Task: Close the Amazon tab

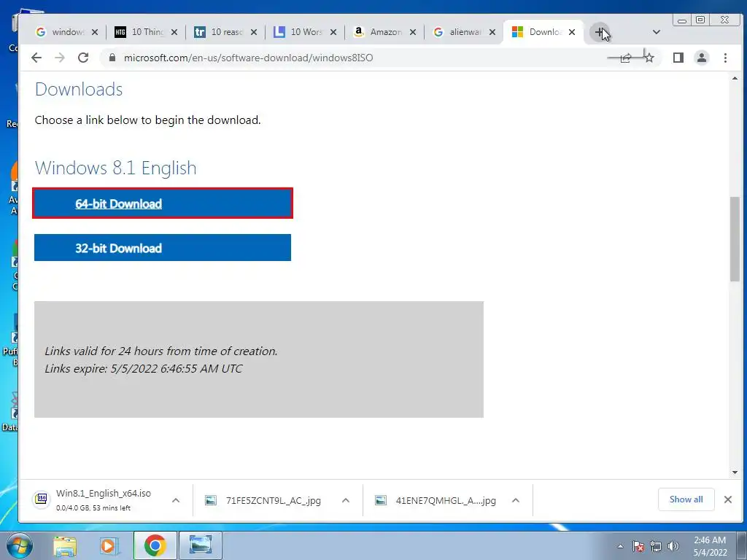Action: (x=413, y=32)
